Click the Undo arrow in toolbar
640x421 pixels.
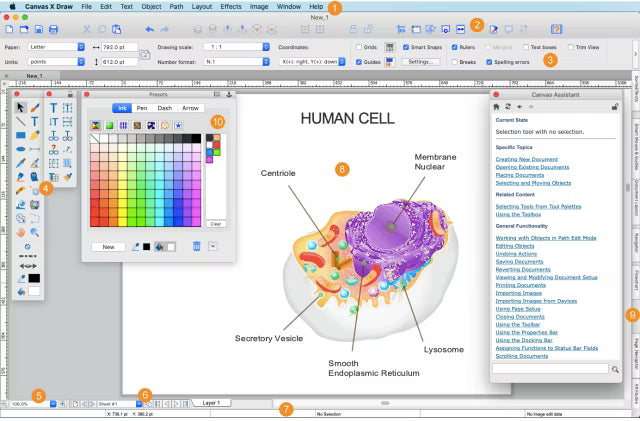coord(150,30)
